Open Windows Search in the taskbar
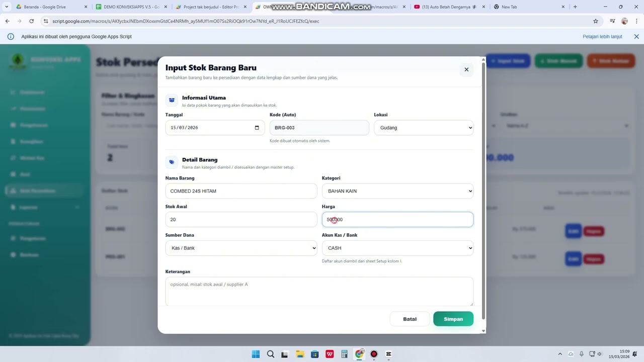Screen dimensions: 644x362 (x=271, y=354)
